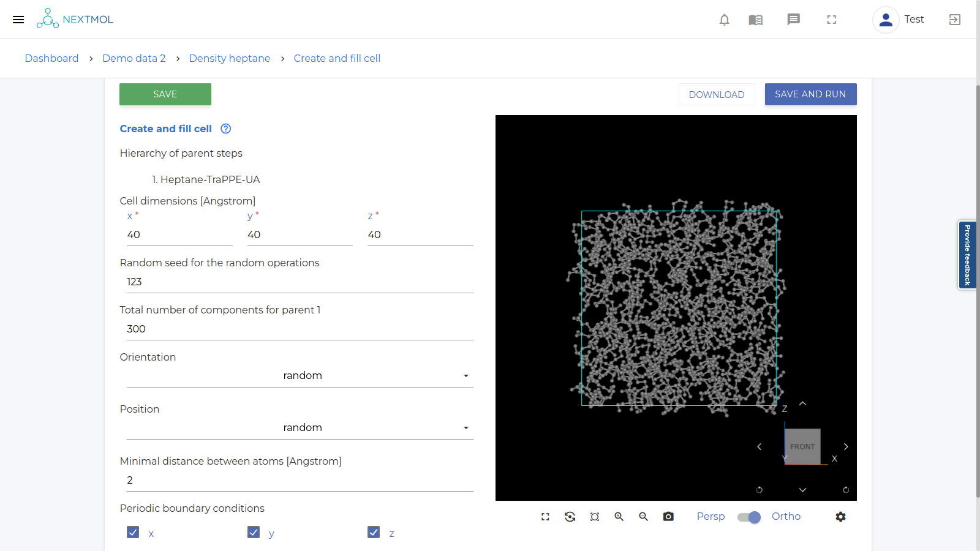The width and height of the screenshot is (980, 551).
Task: Open the hamburger navigation menu
Action: (x=18, y=20)
